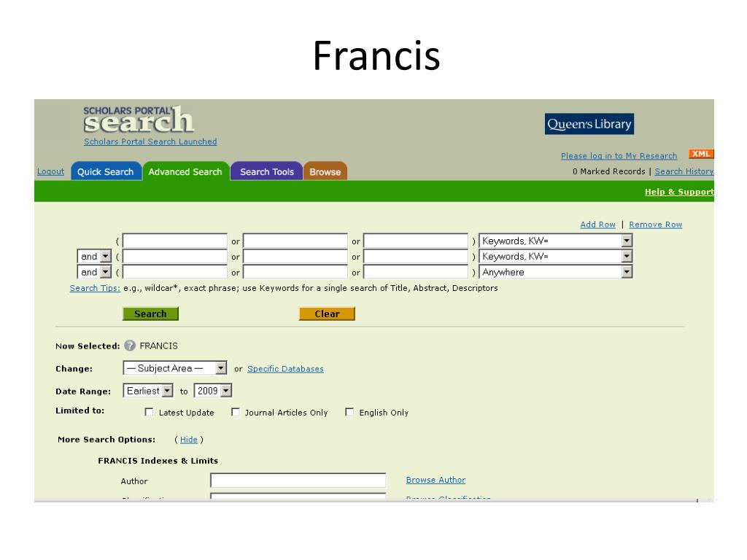Click last search box in first row
The height and width of the screenshot is (560, 747).
click(416, 241)
